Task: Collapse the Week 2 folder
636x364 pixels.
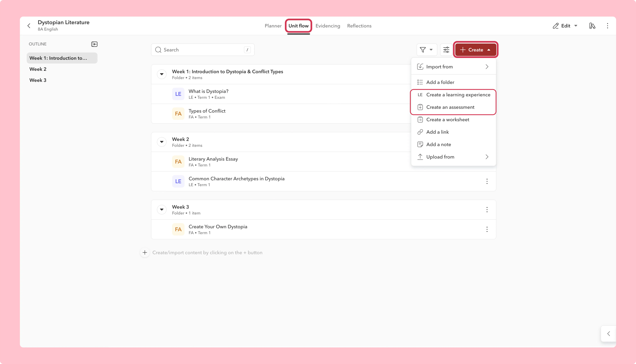Action: (162, 142)
